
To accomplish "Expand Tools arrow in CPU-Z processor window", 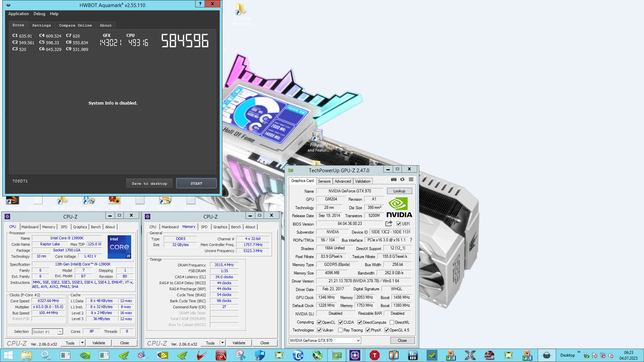I will coord(82,343).
